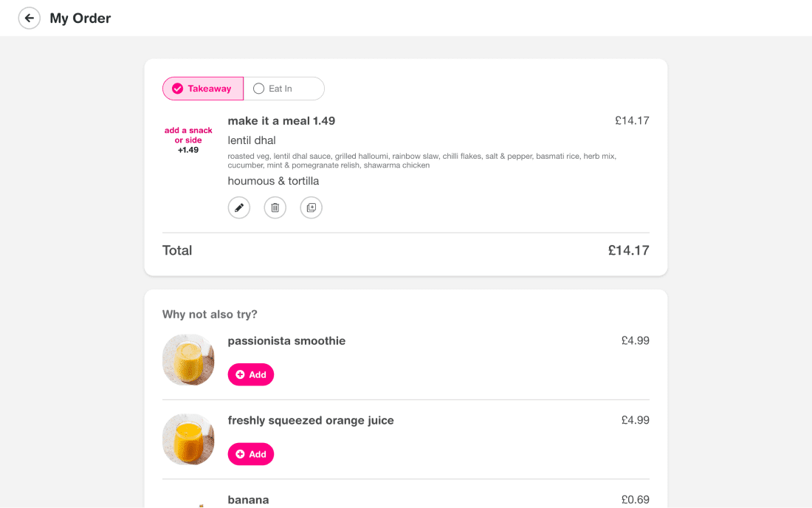Click the pink "add a snack or side" offer
Screen dimensions: 812x508
point(188,140)
